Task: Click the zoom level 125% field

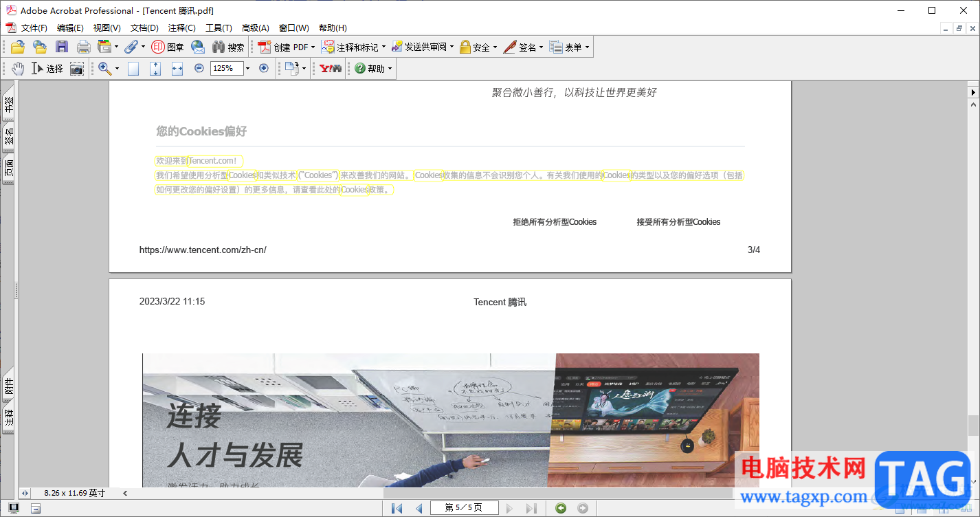Action: [x=227, y=68]
